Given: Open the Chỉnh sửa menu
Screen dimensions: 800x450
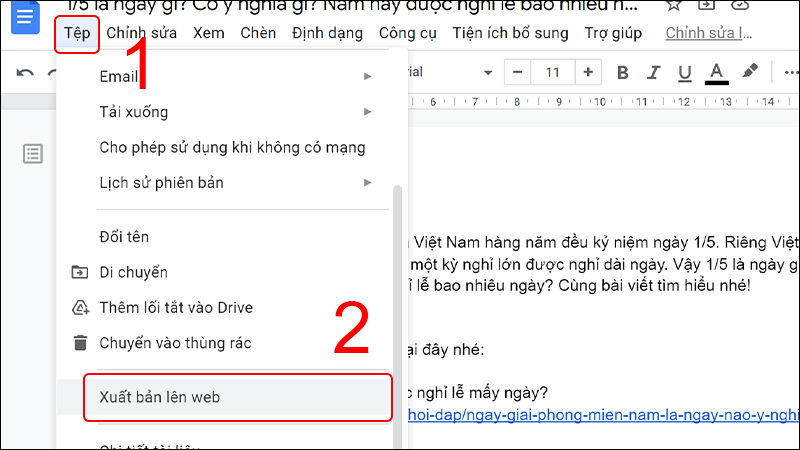Looking at the screenshot, I should [x=141, y=33].
